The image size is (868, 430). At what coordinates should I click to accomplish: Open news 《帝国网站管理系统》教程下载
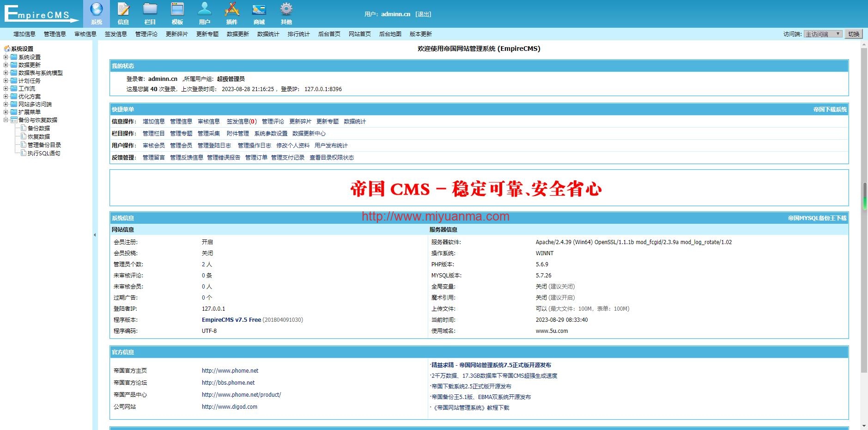coord(472,408)
